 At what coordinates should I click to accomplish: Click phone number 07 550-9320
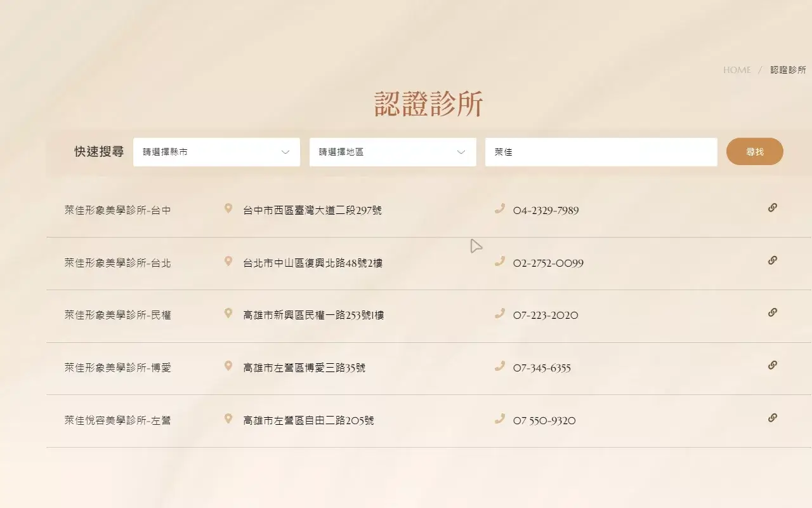(x=544, y=421)
